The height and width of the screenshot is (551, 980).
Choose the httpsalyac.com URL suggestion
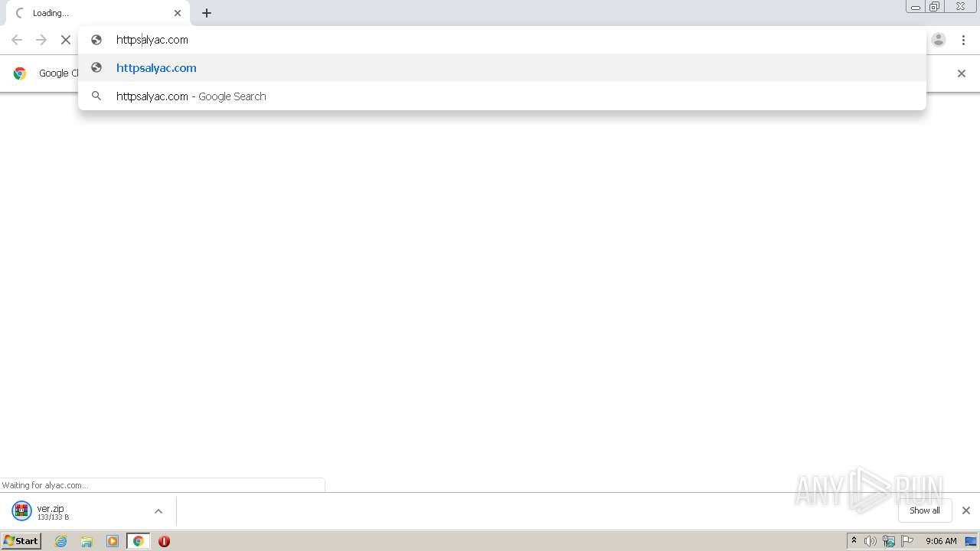pyautogui.click(x=502, y=68)
